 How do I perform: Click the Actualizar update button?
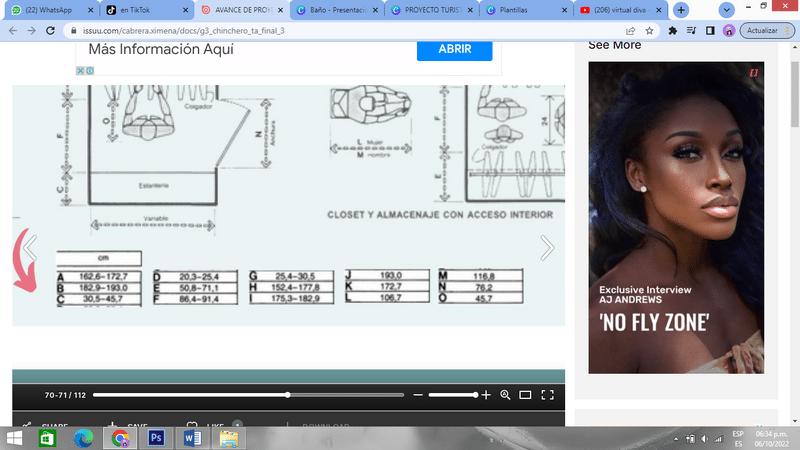coord(767,31)
